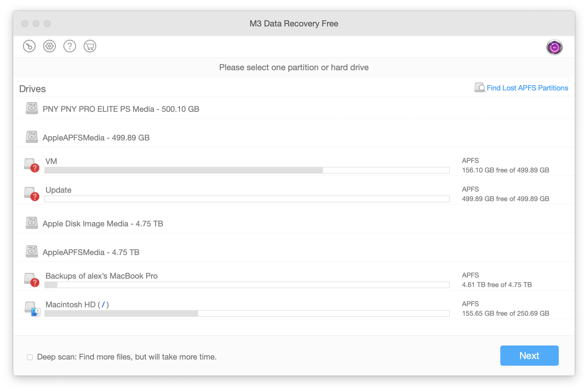Select Backups of alex's MacBook Pro volume

(x=294, y=280)
